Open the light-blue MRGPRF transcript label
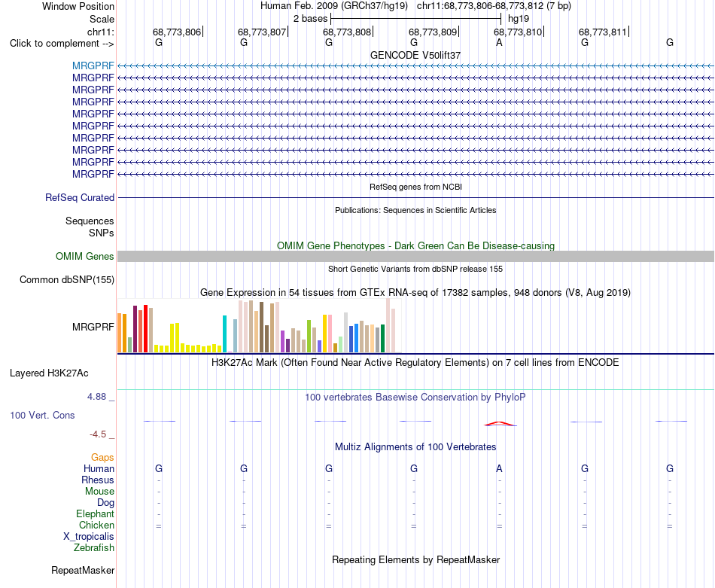The image size is (715, 588). (93, 66)
